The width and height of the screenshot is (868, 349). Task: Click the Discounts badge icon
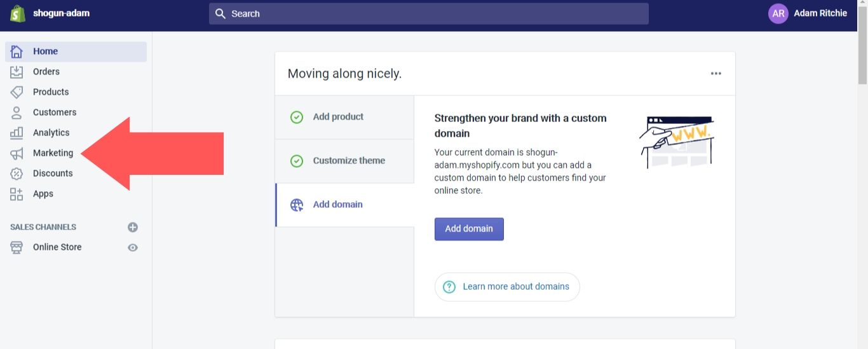(17, 174)
